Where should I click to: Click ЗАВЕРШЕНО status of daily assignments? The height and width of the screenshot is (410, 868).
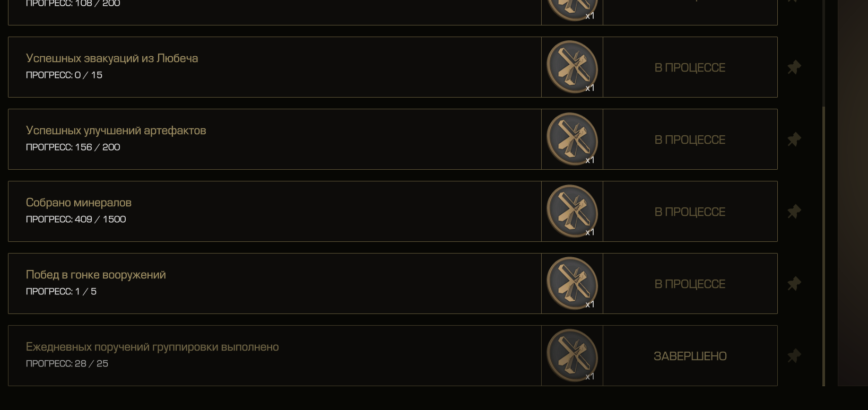coord(690,356)
